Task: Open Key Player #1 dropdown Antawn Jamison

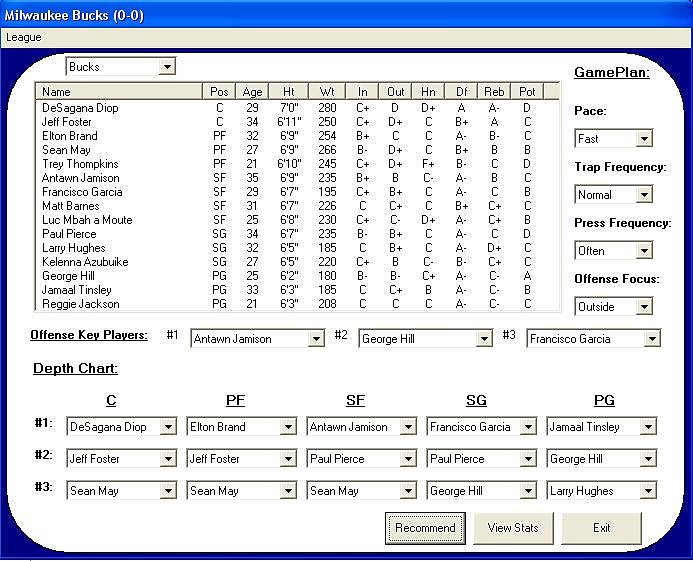Action: 258,339
